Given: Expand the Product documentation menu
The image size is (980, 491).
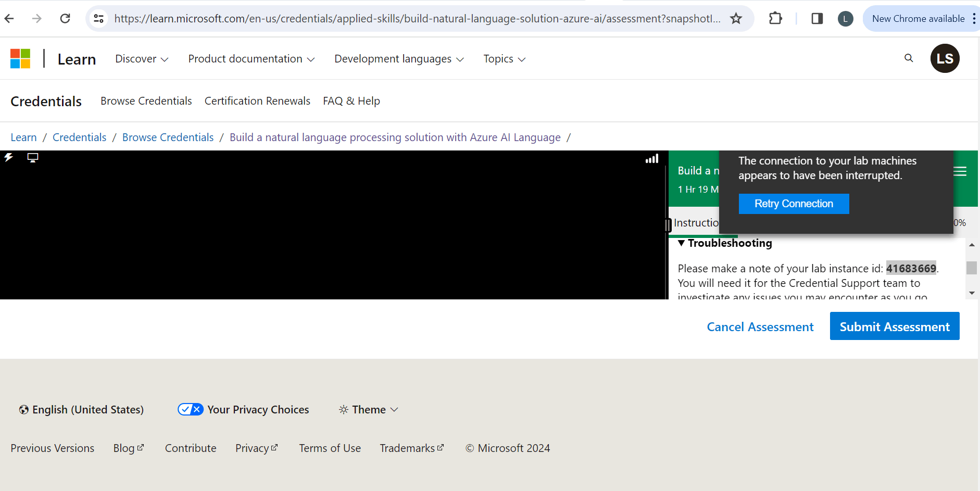Looking at the screenshot, I should click(x=252, y=59).
